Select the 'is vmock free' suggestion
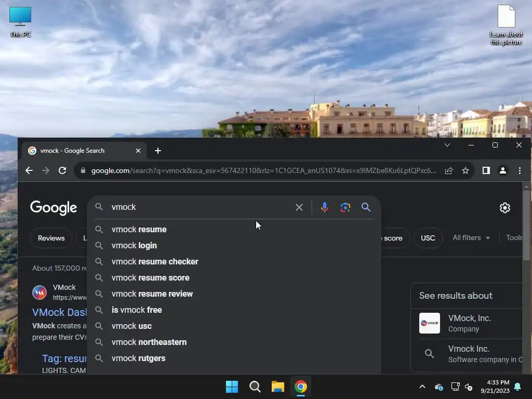 [x=234, y=310]
